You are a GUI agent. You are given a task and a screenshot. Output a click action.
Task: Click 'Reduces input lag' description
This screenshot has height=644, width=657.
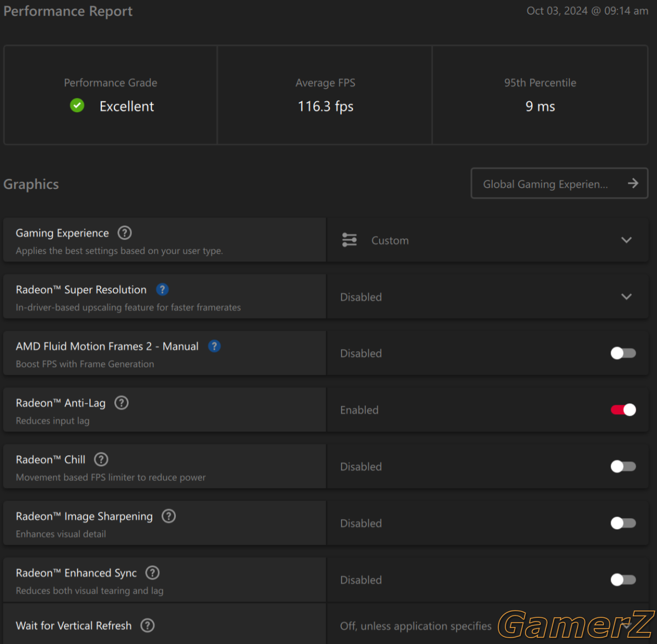(53, 421)
